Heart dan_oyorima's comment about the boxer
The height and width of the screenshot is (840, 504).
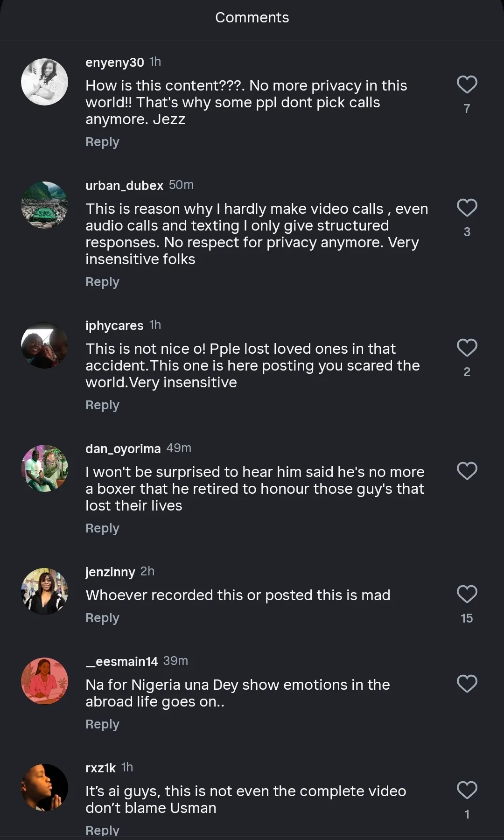click(467, 471)
